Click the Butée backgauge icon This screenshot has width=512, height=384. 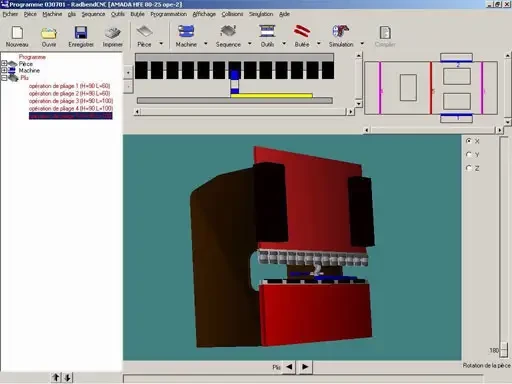(x=302, y=32)
